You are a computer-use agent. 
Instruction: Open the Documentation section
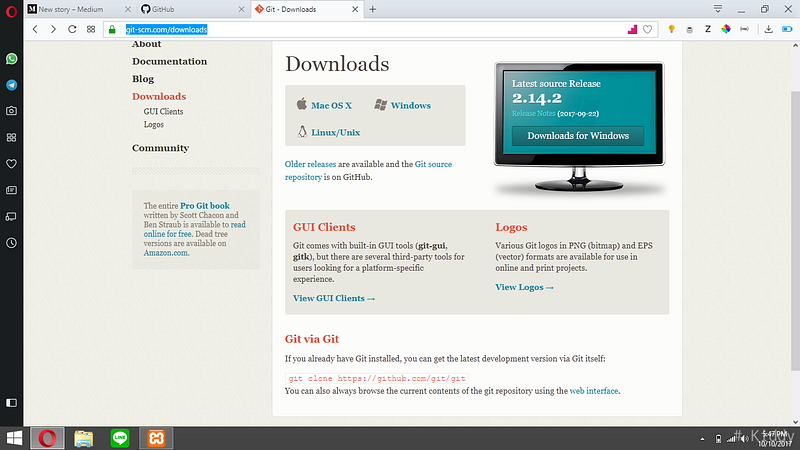[169, 61]
